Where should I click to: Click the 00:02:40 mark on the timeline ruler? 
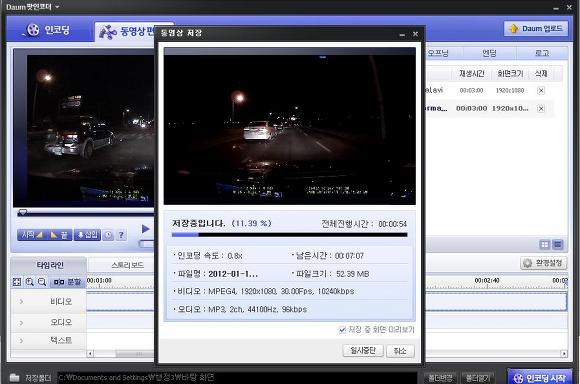pyautogui.click(x=487, y=280)
